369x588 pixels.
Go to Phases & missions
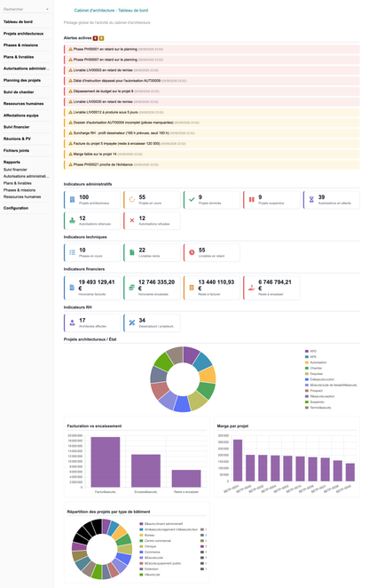20,45
